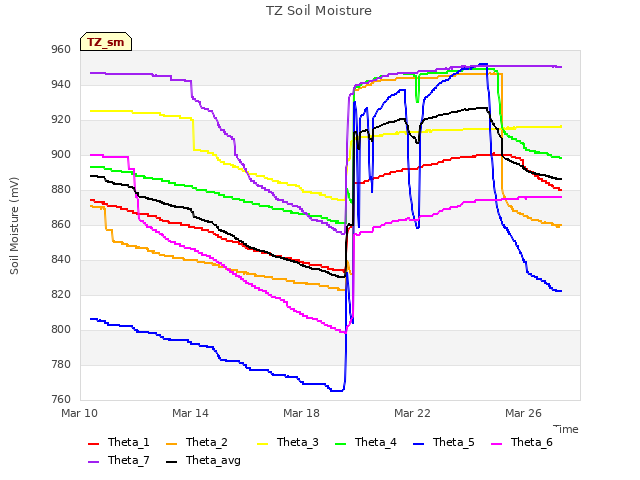Click the black Theta_avg legend color marker
The width and height of the screenshot is (640, 480).
pyautogui.click(x=171, y=462)
